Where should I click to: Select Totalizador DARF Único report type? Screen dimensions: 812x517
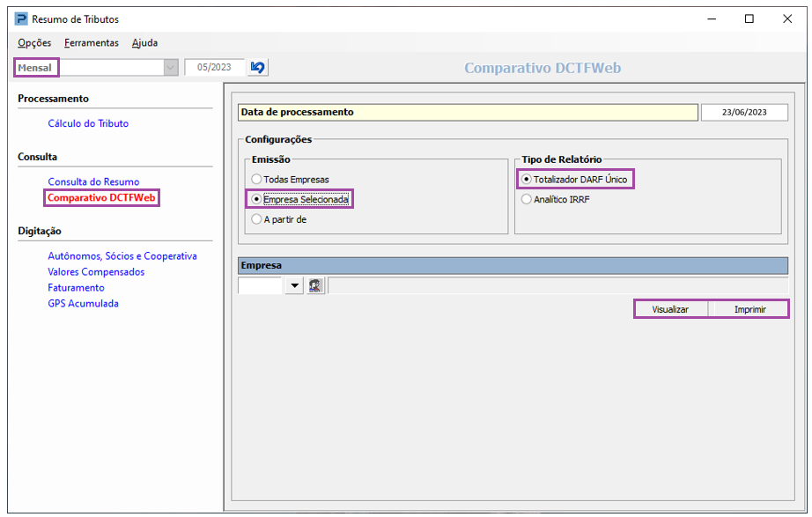(x=575, y=180)
